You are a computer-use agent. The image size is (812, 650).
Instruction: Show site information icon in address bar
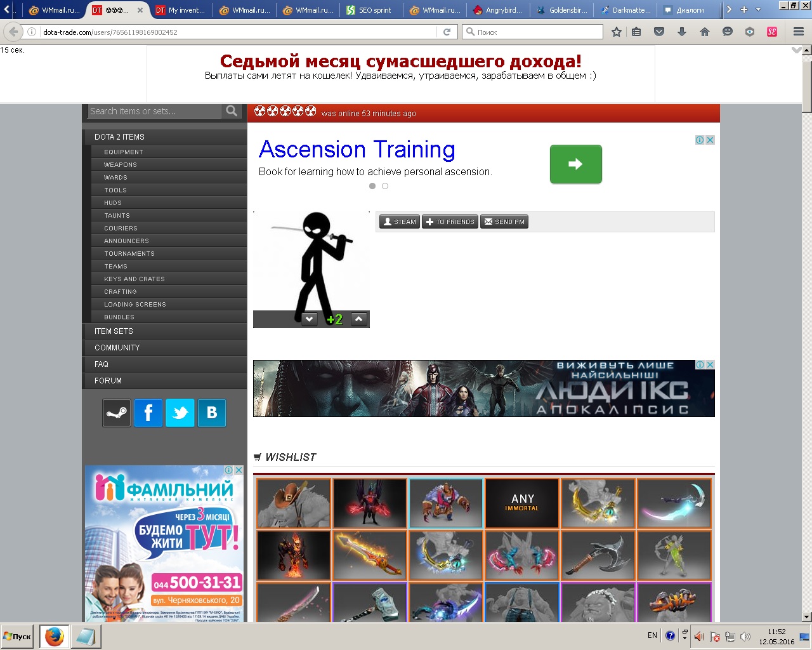tap(32, 32)
